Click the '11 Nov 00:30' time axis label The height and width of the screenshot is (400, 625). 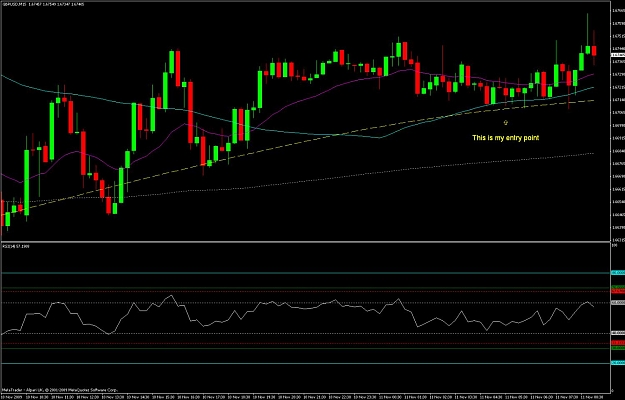click(x=390, y=397)
